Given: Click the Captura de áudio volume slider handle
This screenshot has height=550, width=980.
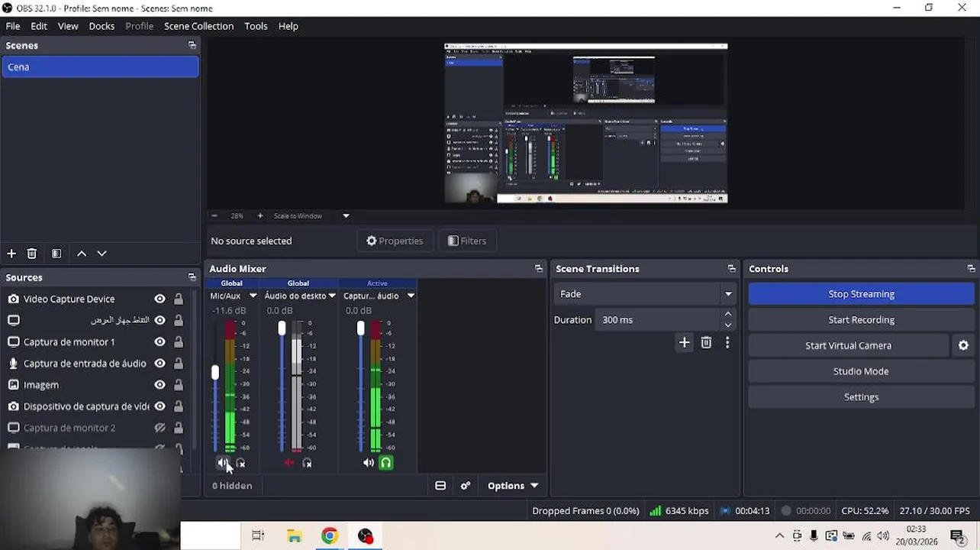Looking at the screenshot, I should [x=360, y=328].
